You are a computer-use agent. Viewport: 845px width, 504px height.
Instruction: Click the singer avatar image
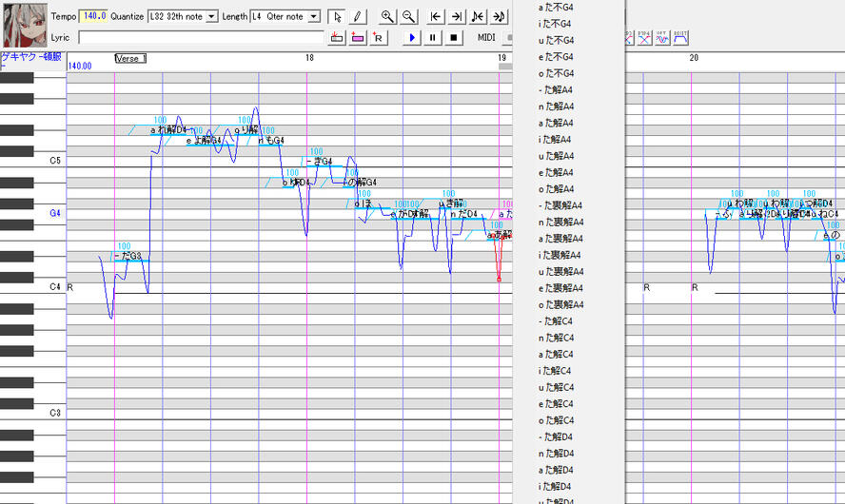point(19,25)
